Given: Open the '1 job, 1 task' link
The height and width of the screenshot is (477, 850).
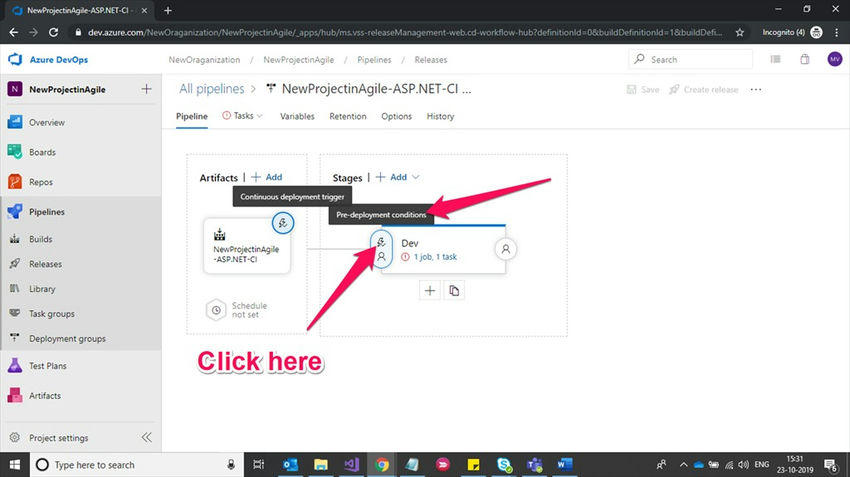Looking at the screenshot, I should pos(435,257).
